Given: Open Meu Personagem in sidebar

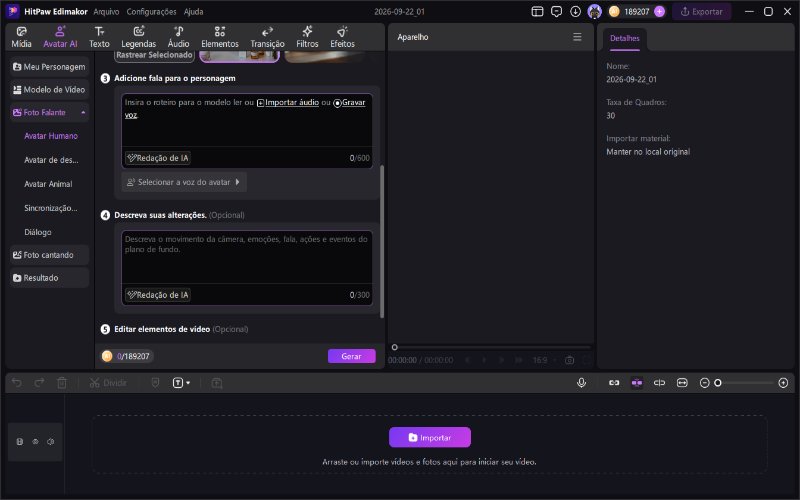Looking at the screenshot, I should [49, 67].
